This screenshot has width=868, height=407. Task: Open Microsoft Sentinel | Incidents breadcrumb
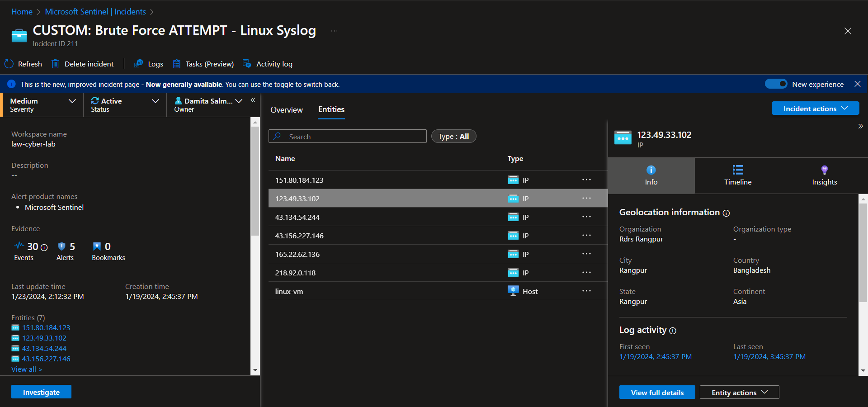[95, 12]
